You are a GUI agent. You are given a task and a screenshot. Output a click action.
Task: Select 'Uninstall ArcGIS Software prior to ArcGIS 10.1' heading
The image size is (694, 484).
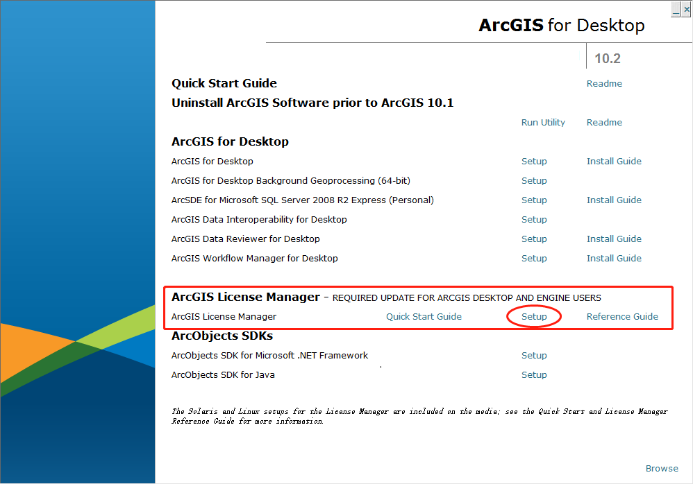(x=312, y=103)
